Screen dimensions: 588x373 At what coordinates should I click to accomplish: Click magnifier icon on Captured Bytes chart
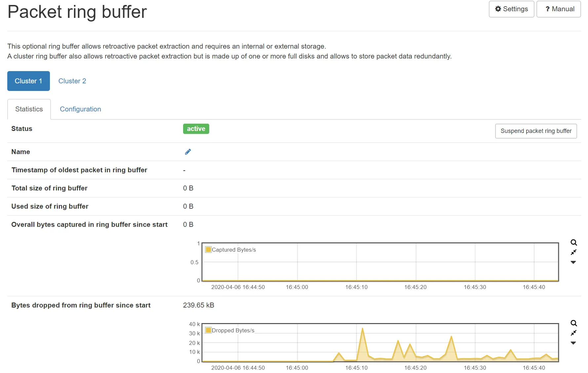tap(573, 242)
